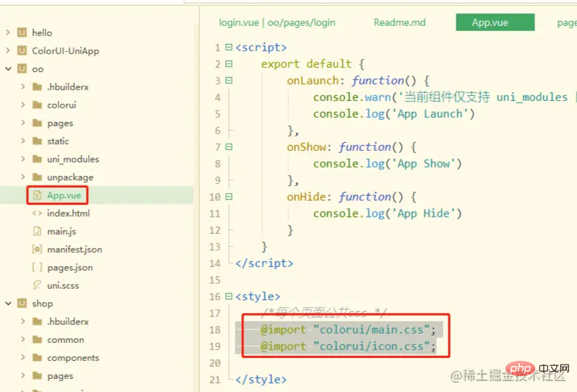Viewport: 577px width, 392px height.
Task: Fold onHide function at line 10
Action: pyautogui.click(x=229, y=197)
